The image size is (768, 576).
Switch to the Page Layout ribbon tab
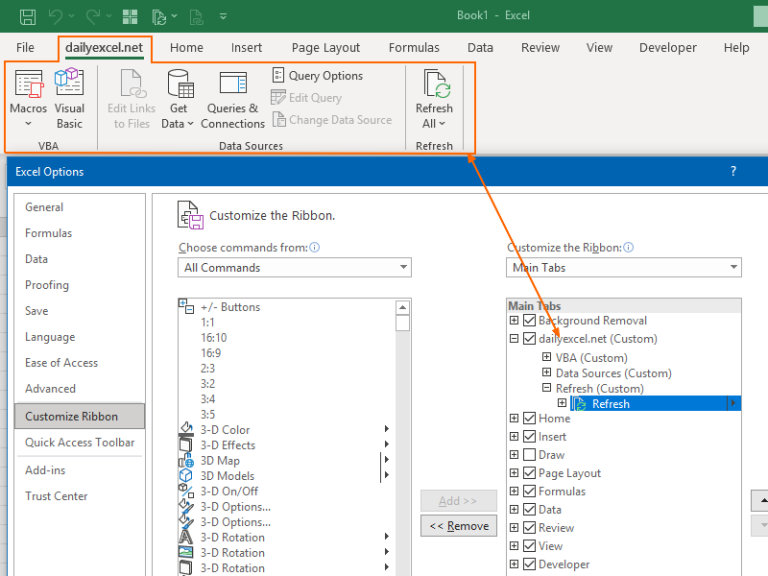pos(326,48)
